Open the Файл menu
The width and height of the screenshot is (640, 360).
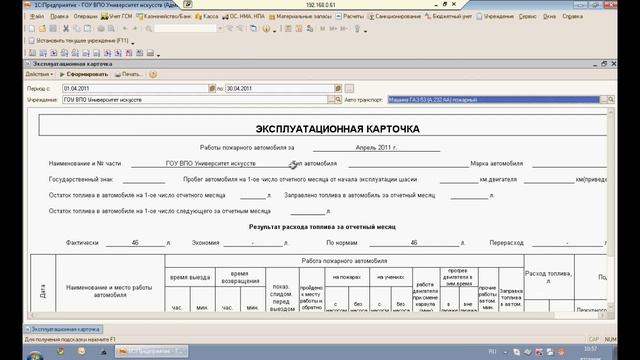37,16
